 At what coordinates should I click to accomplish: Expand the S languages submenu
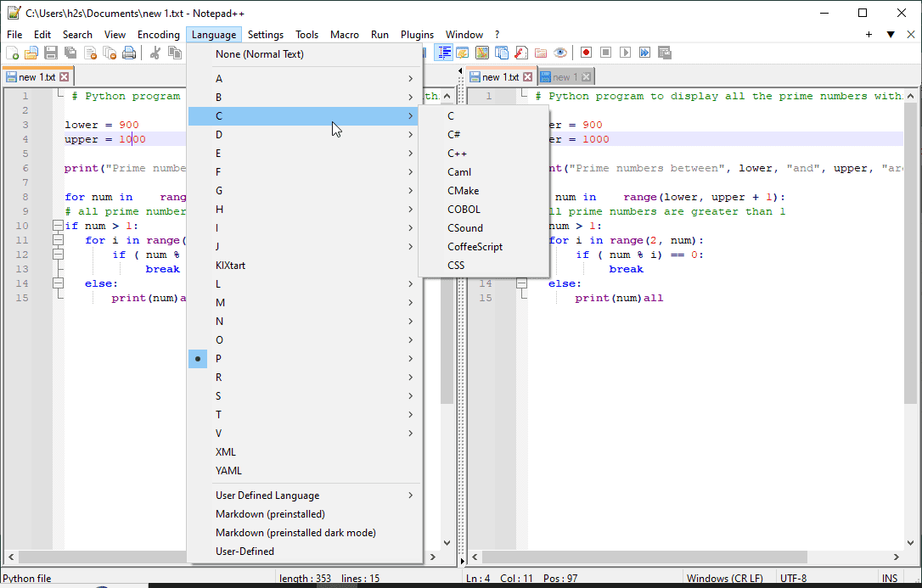(x=305, y=396)
